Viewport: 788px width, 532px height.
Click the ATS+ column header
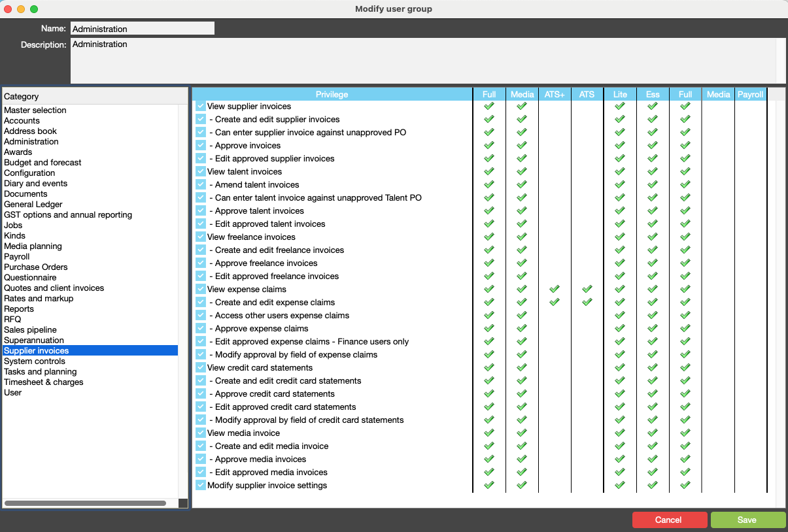pyautogui.click(x=555, y=94)
